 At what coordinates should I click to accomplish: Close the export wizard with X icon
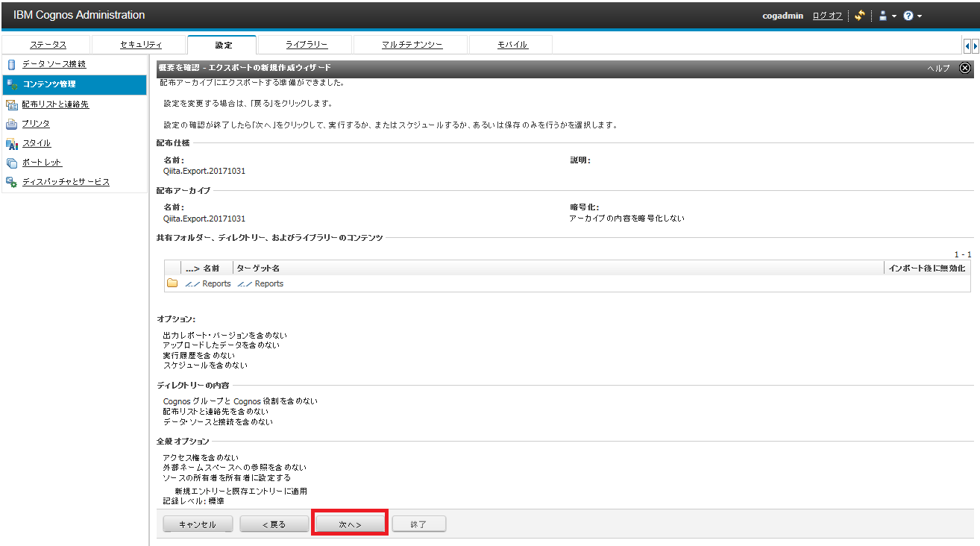pos(964,68)
